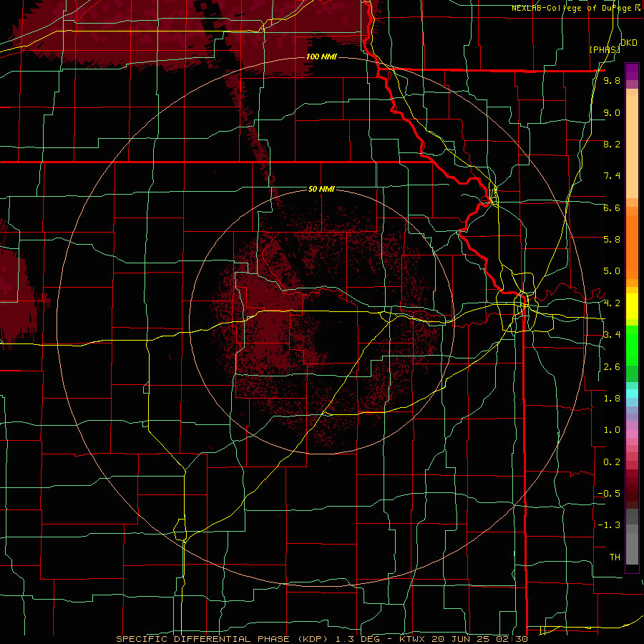Pick the purple swatch at the legend top
The width and height of the screenshot is (644, 644).
(x=632, y=72)
